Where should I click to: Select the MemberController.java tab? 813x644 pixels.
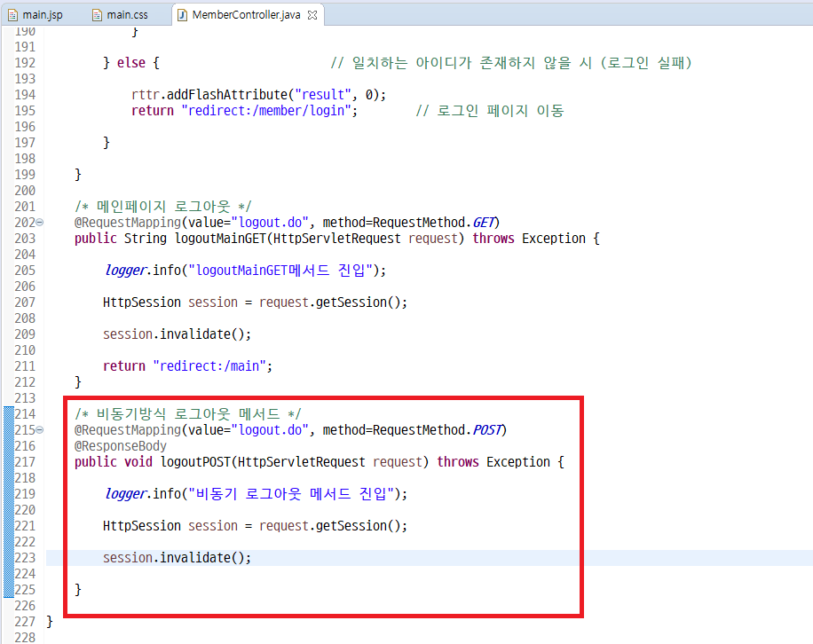246,15
